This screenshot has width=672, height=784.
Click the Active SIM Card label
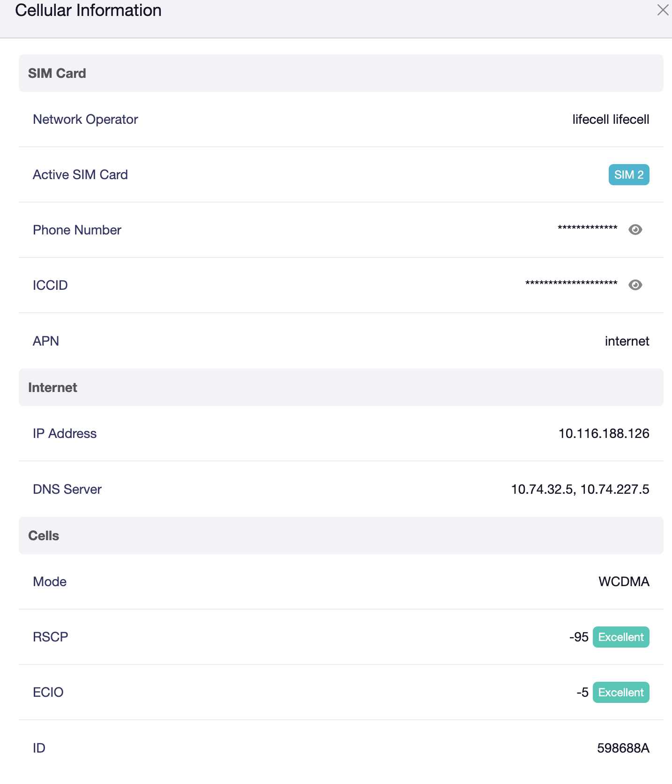tap(80, 175)
